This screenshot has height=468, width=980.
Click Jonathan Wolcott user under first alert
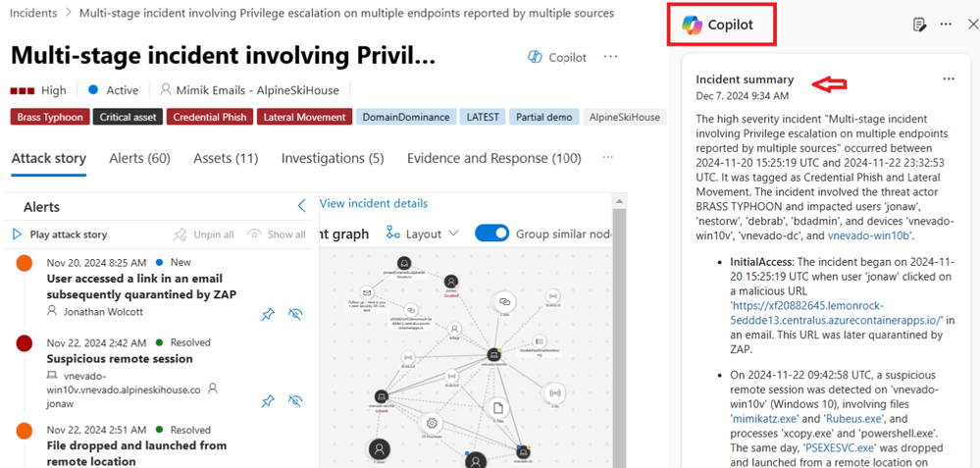tap(103, 311)
